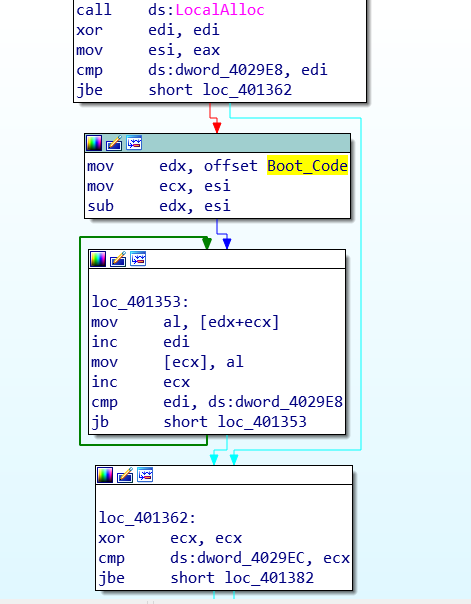Click the group nodes icon on the Boot_Code block
471x604 pixels.
[134, 143]
